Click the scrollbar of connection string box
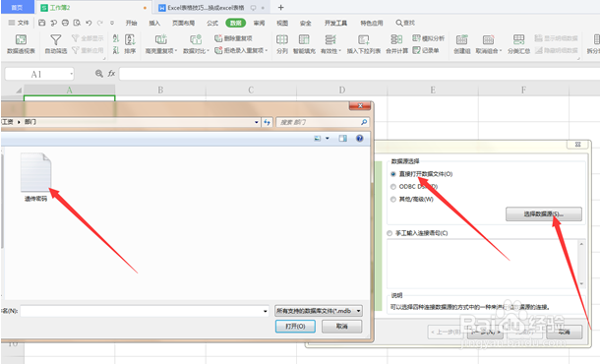This screenshot has height=364, width=600. (x=581, y=264)
